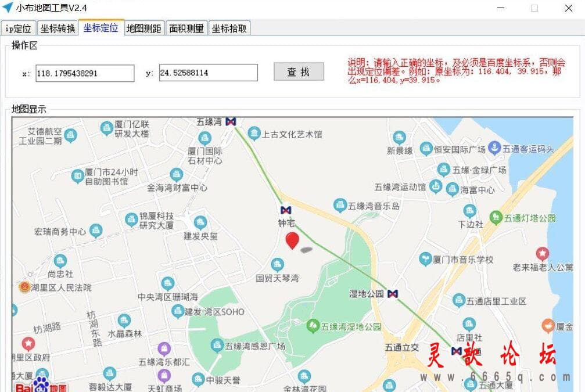
Task: Click the 五缘湾 metro station icon
Action: 231,121
